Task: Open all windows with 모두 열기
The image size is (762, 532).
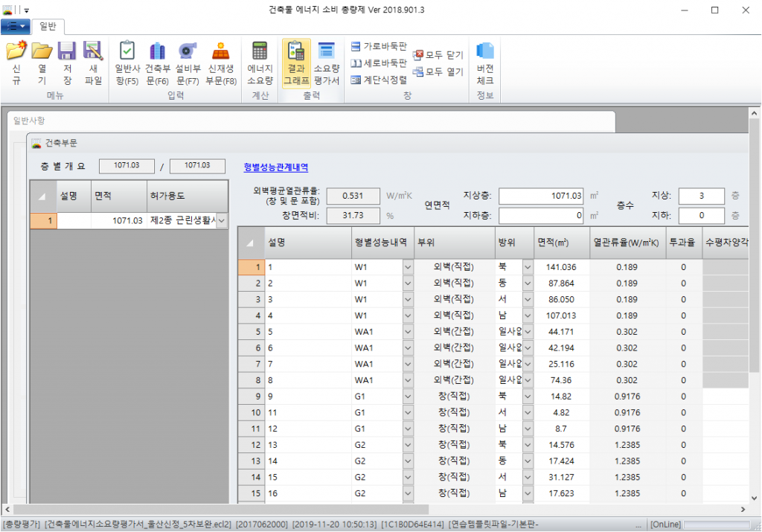Action: (x=438, y=72)
